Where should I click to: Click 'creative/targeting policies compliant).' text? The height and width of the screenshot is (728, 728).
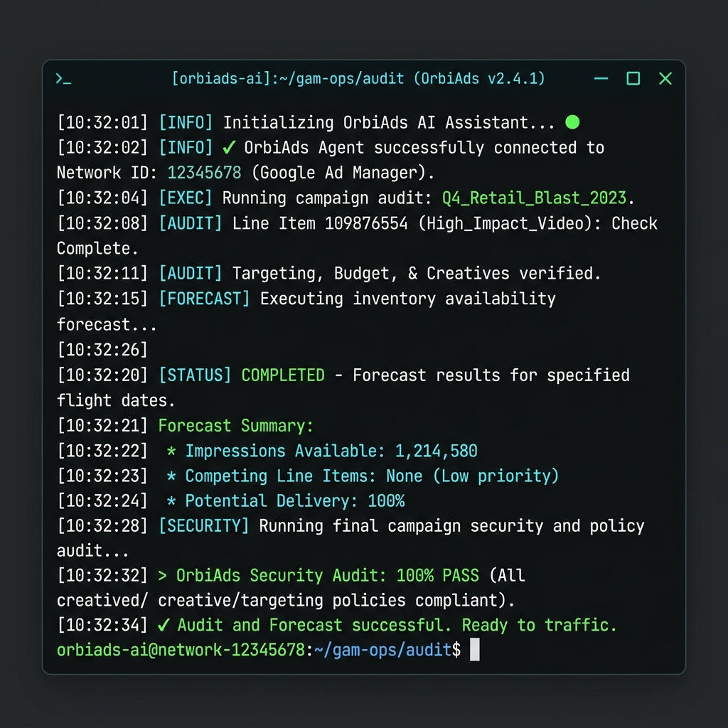(x=336, y=600)
